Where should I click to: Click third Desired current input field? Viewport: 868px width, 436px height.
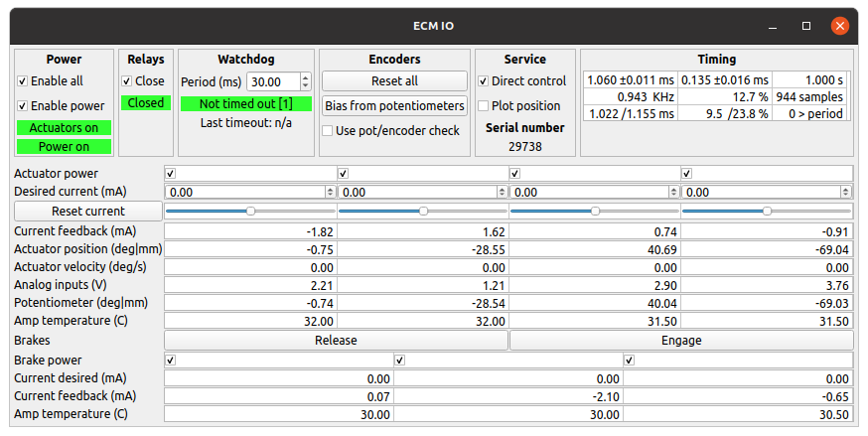[x=590, y=192]
